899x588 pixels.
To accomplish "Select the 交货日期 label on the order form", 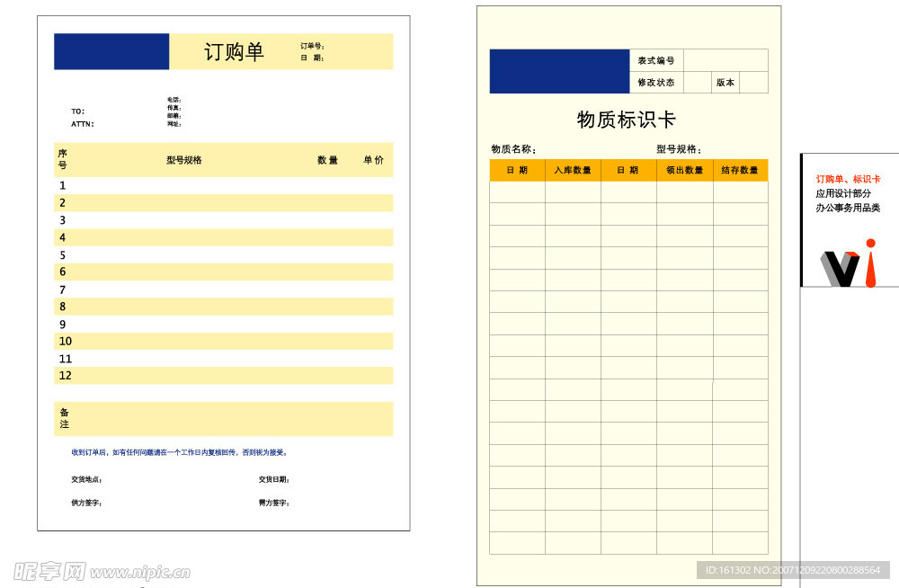I will click(274, 479).
